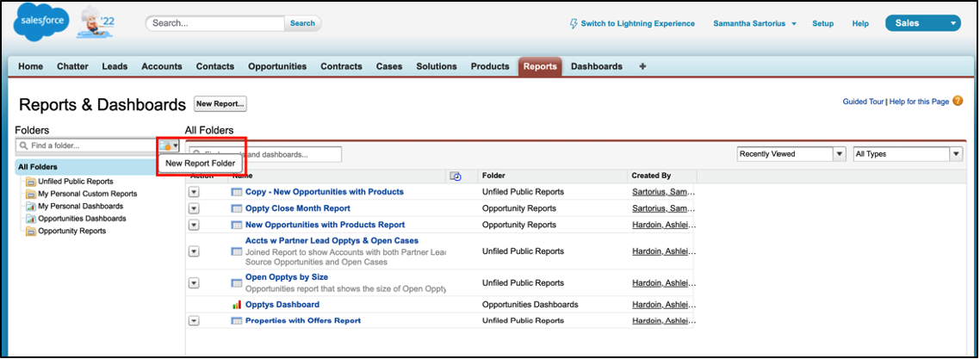Switch to the Leads tab
Image resolution: width=980 pixels, height=359 pixels.
(115, 66)
